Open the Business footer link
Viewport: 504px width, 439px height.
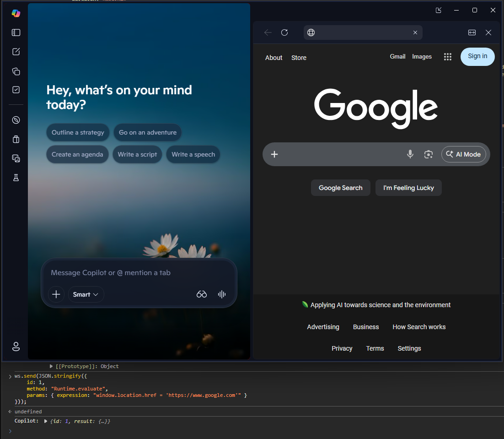pos(366,327)
